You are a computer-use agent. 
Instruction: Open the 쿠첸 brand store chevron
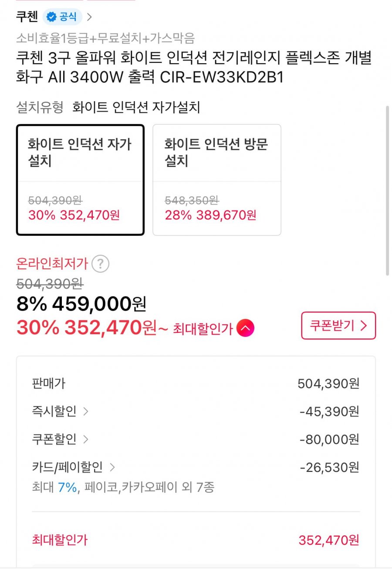coord(89,17)
